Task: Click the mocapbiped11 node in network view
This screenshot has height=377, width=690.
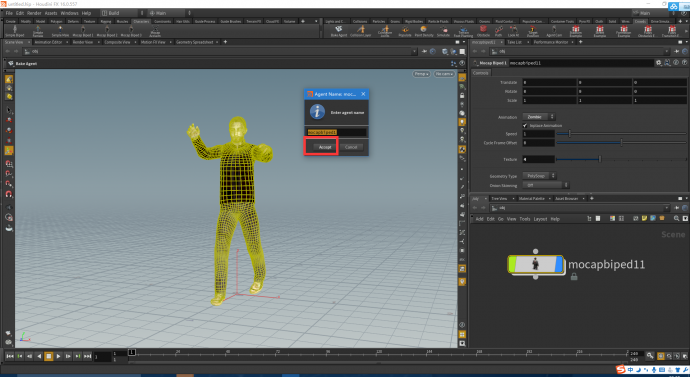Action: tap(536, 264)
